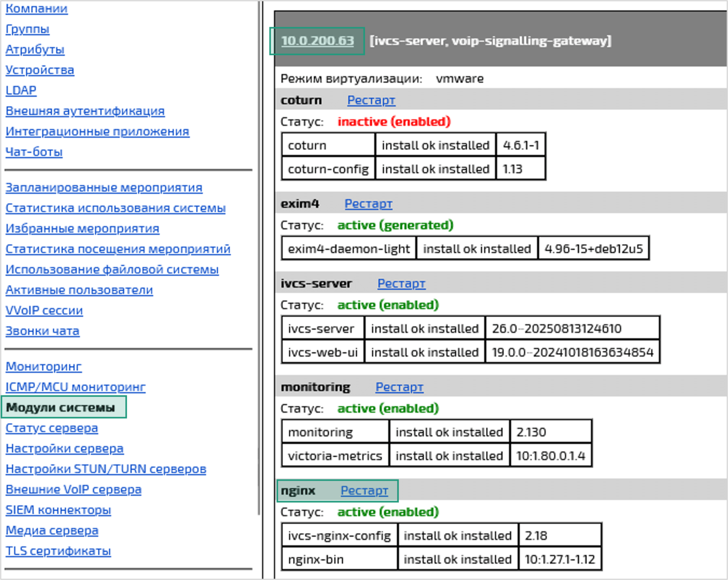Open Внешняя аутентификация
This screenshot has width=728, height=580.
pos(85,111)
